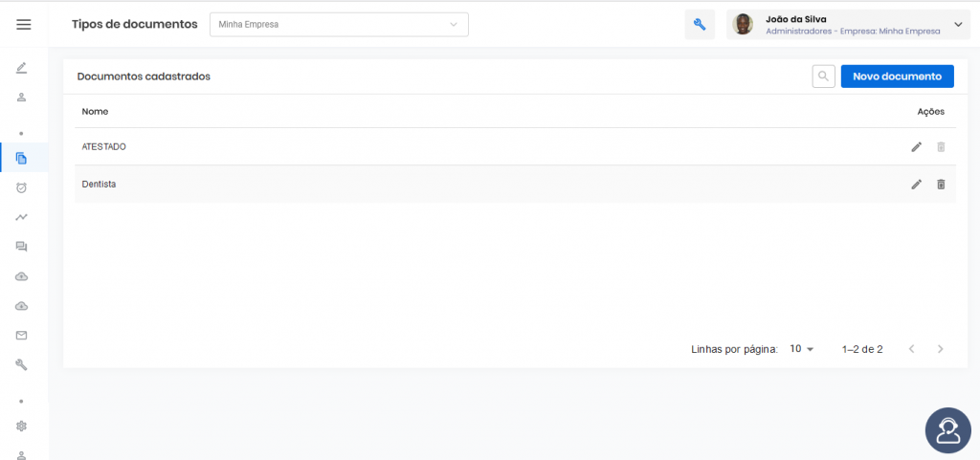The image size is (980, 460).
Task: Click Administradores - Empresa: Minha Empresa text
Action: (x=853, y=31)
